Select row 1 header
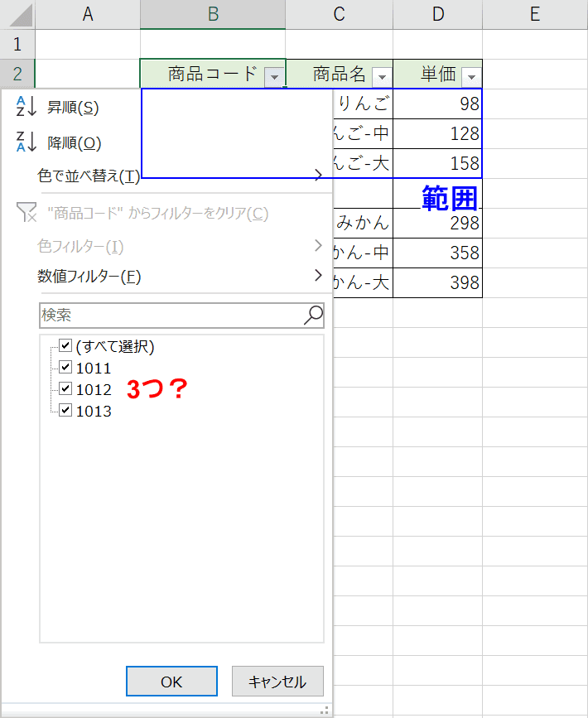The image size is (588, 718). click(x=17, y=45)
